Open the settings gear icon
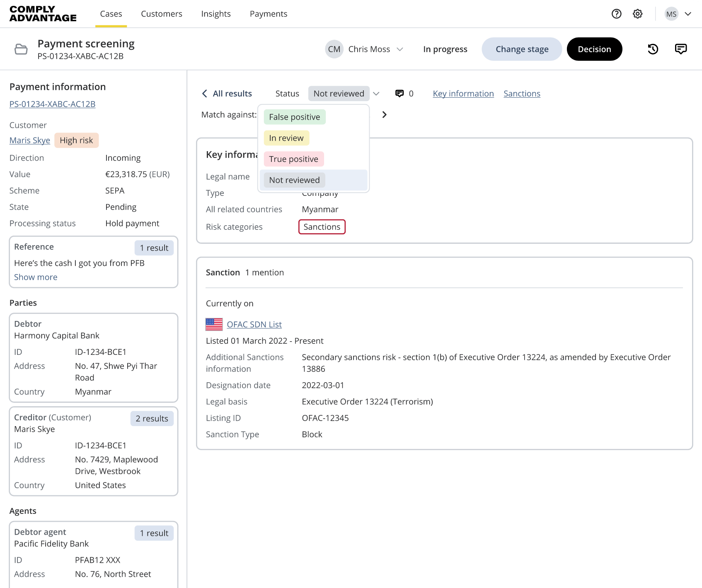 (x=637, y=14)
